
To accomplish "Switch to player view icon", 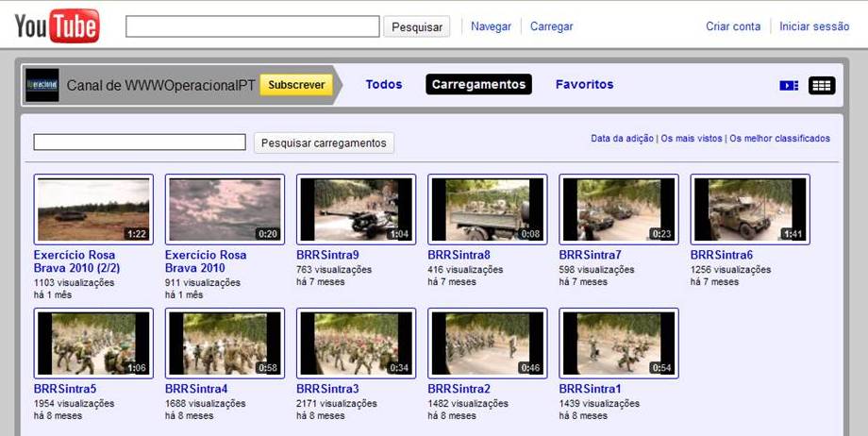I will coord(789,85).
